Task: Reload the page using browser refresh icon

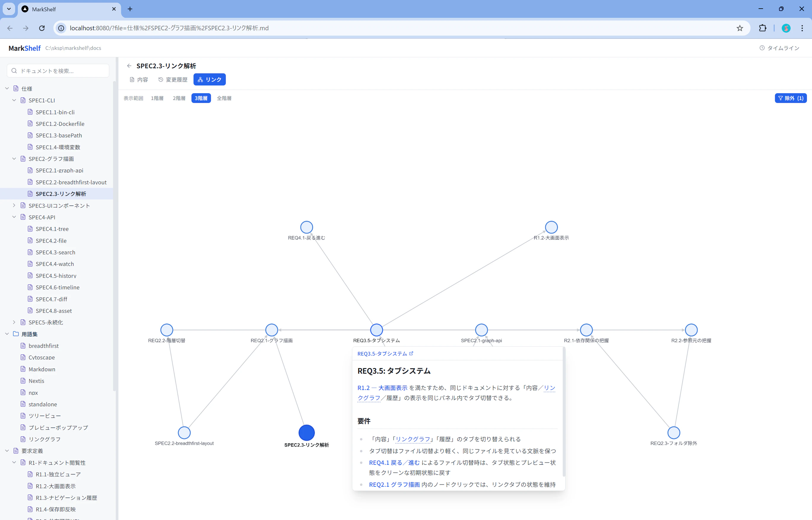Action: (x=42, y=28)
